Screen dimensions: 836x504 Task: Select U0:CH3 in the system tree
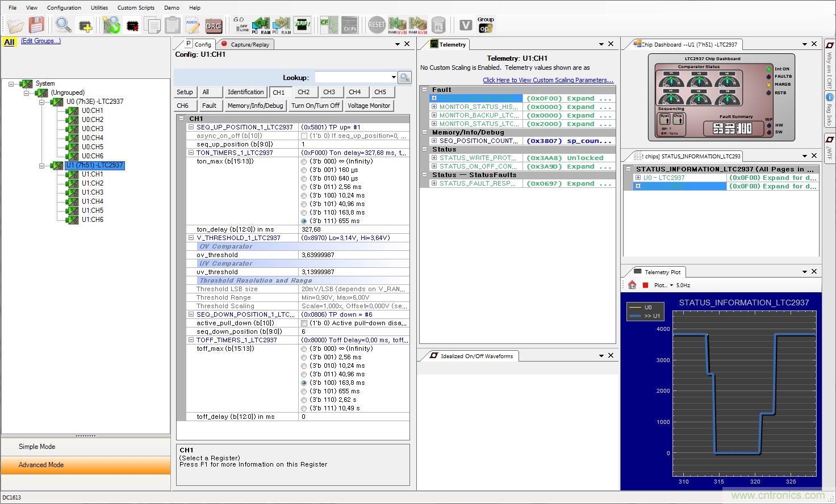click(92, 129)
